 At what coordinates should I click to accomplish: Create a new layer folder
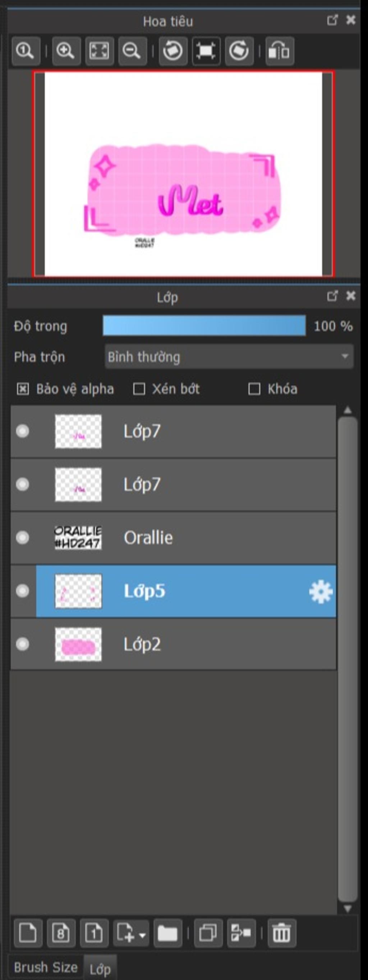click(x=167, y=933)
